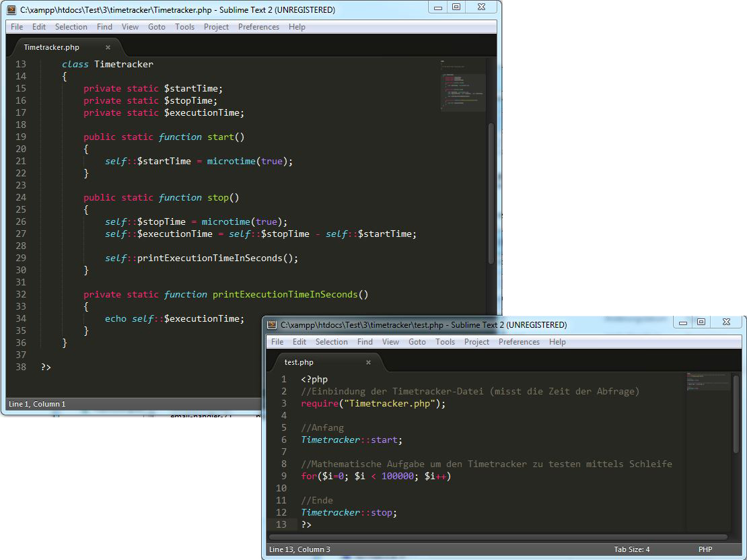Open File menu in test.php window
Screen dimensions: 747x560
(277, 342)
